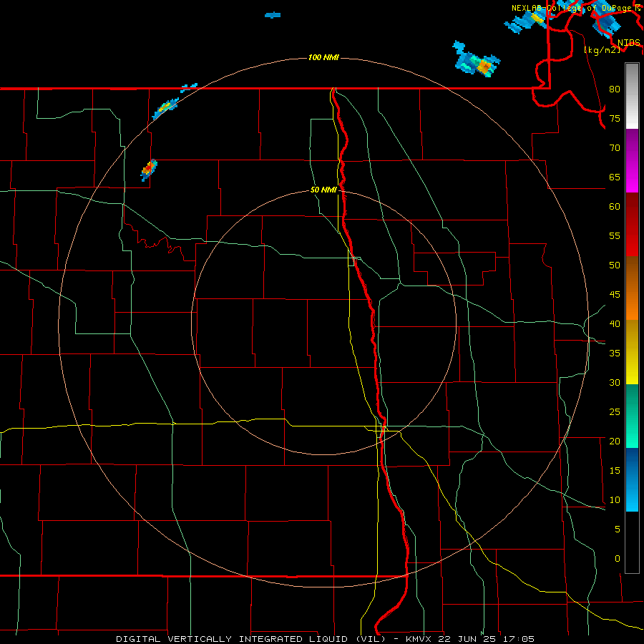This screenshot has height=644, width=644.
Task: Click the NIDS label above the scale
Action: click(x=629, y=42)
